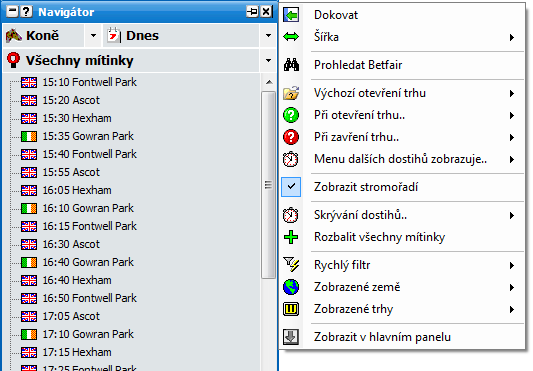The width and height of the screenshot is (533, 371).
Task: Click the help question mark in Navigátor title
Action: [26, 12]
